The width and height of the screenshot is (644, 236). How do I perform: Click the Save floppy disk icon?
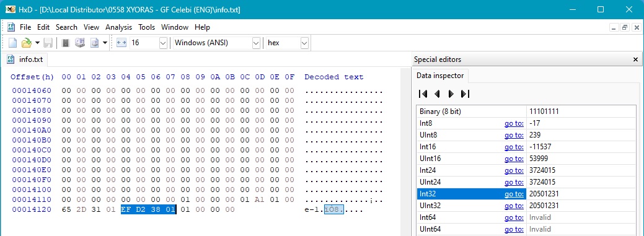(48, 43)
